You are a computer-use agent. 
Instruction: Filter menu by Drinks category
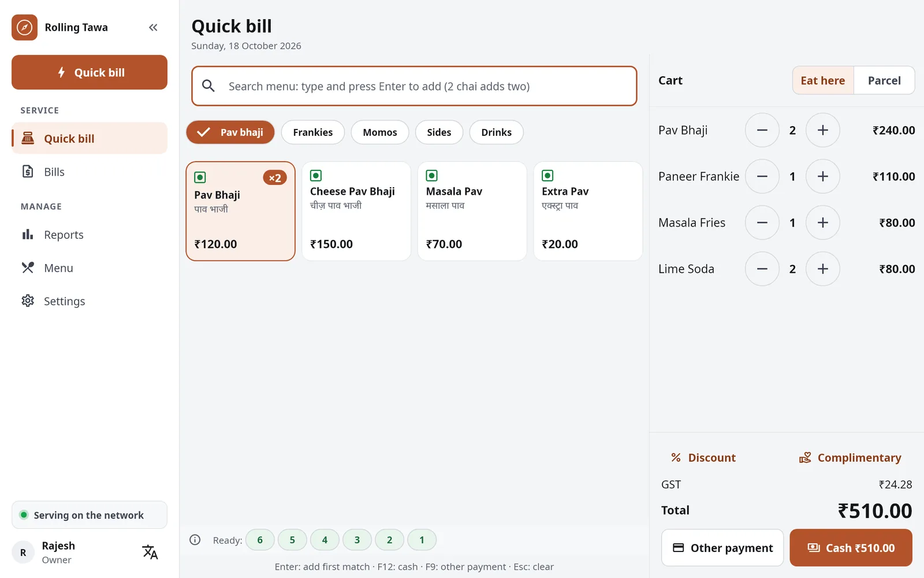[x=497, y=132]
